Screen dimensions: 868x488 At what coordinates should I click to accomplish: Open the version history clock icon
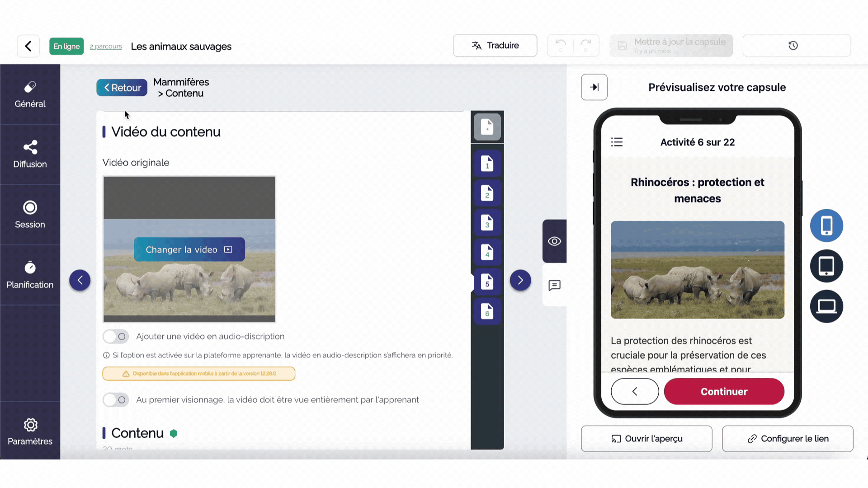pos(793,46)
